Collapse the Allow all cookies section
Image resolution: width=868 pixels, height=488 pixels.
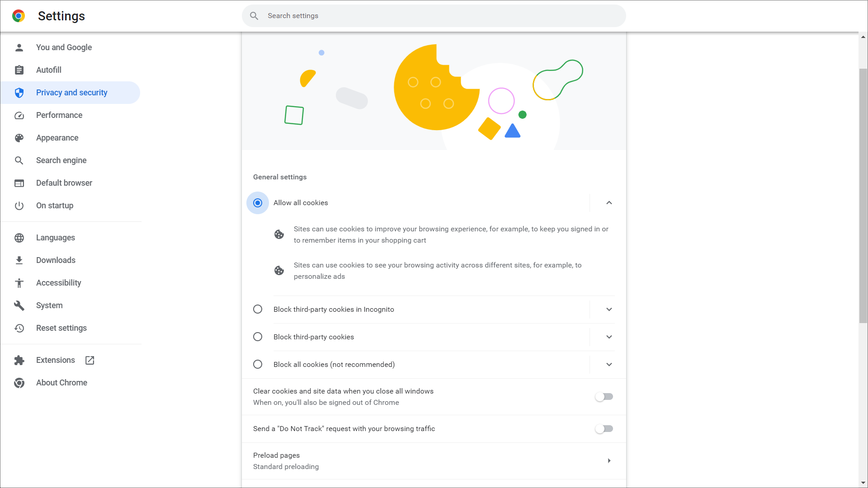click(x=609, y=203)
